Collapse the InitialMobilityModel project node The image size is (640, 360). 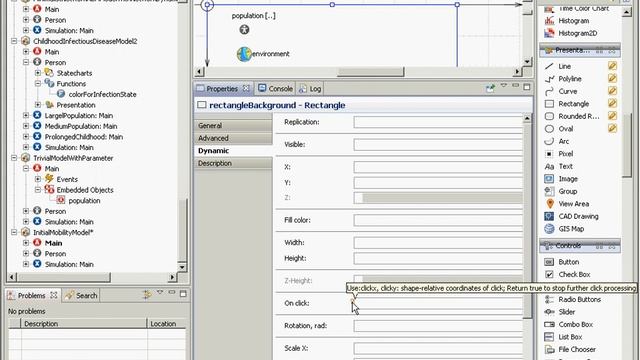pyautogui.click(x=14, y=232)
